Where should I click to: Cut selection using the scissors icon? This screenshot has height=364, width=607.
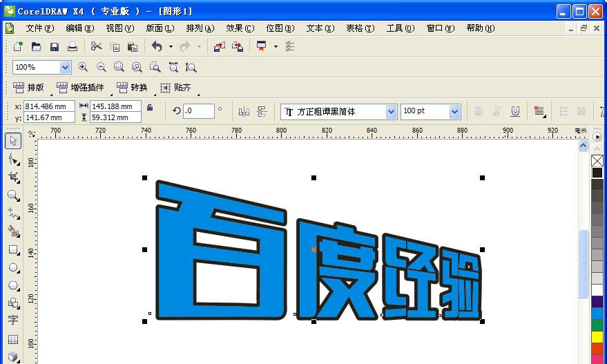(x=97, y=47)
